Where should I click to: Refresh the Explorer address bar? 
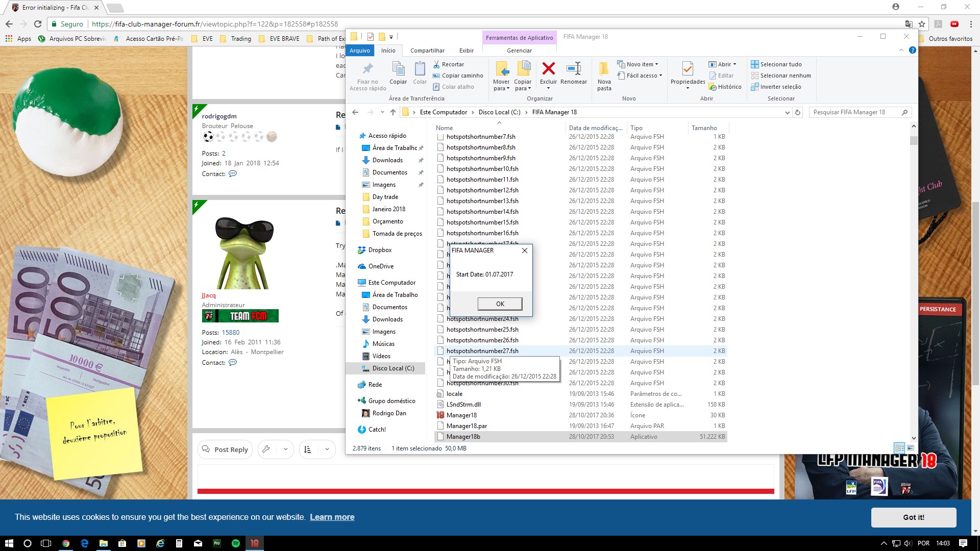(798, 112)
